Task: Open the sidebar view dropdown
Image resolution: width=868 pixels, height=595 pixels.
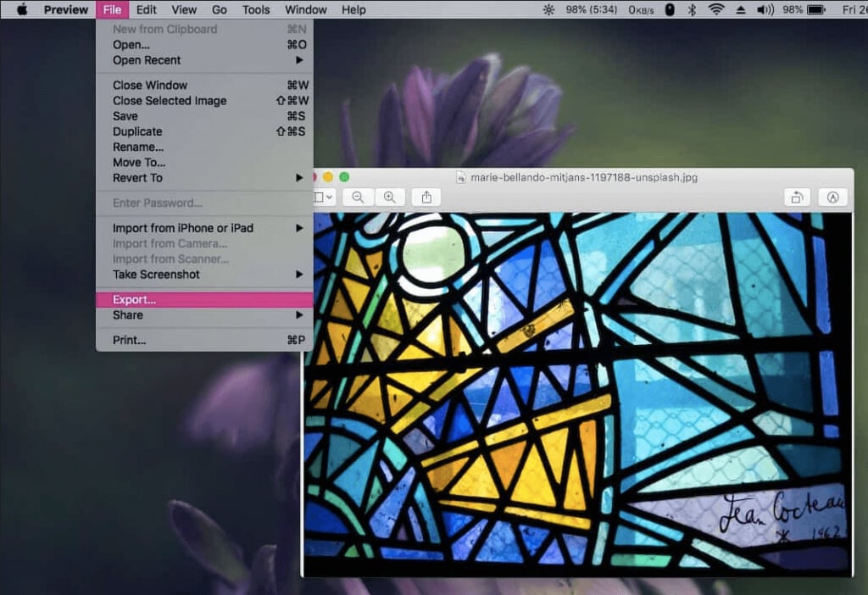Action: [x=324, y=197]
